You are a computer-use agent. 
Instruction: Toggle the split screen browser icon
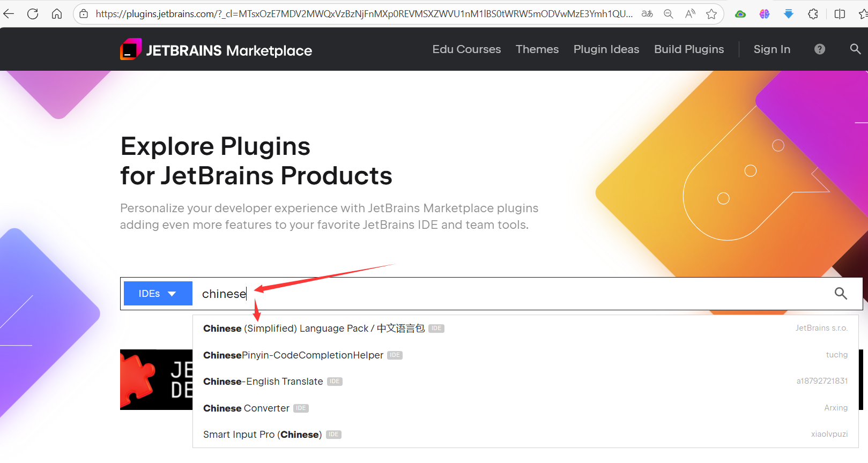[x=840, y=14]
